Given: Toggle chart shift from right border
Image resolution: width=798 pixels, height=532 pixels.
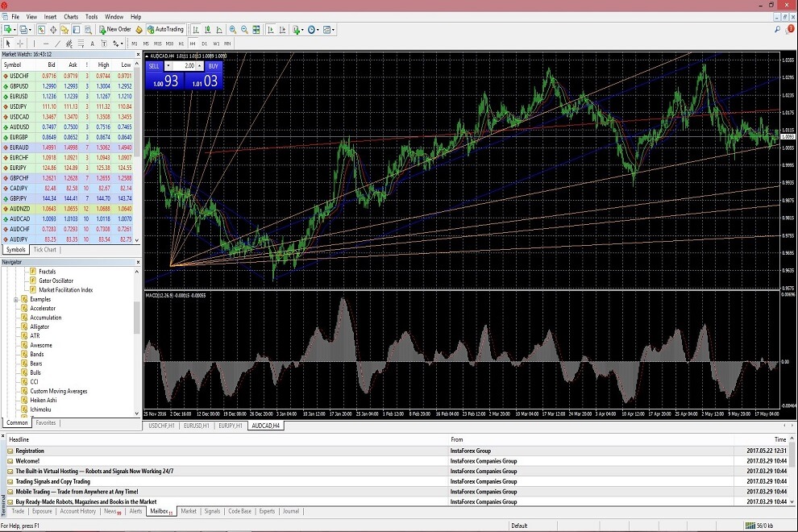Looking at the screenshot, I should [x=282, y=30].
